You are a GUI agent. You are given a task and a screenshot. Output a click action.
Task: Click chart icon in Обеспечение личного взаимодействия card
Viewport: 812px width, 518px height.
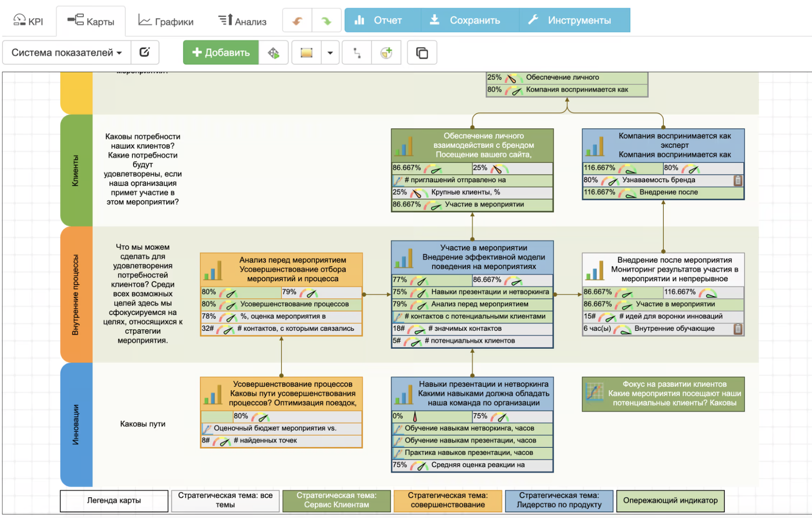(404, 146)
